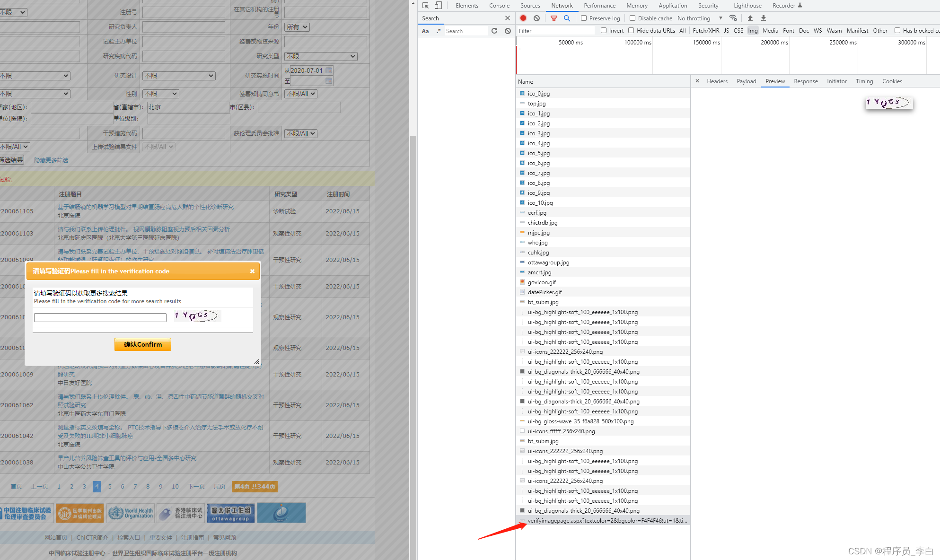Image resolution: width=940 pixels, height=560 pixels.
Task: Click the 尾页 last page link
Action: point(220,486)
